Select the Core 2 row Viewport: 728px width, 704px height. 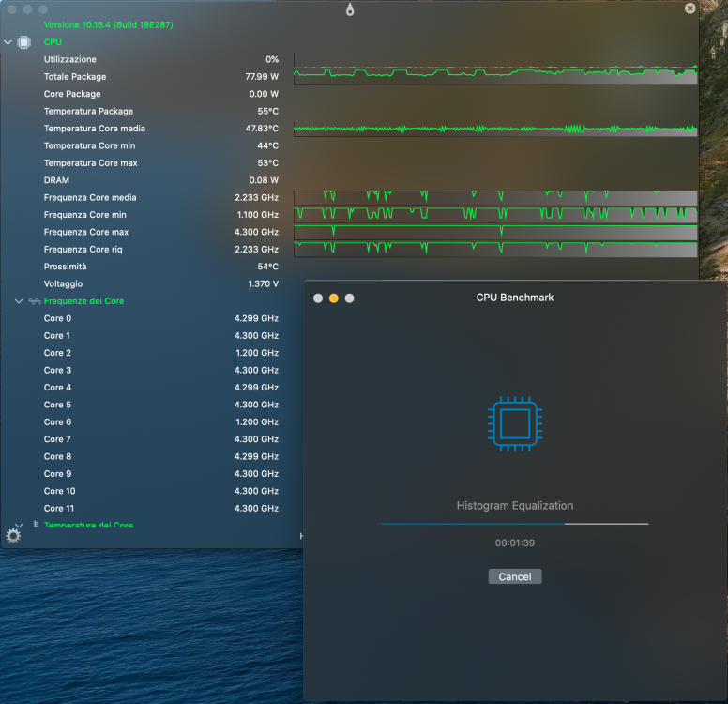(x=161, y=353)
